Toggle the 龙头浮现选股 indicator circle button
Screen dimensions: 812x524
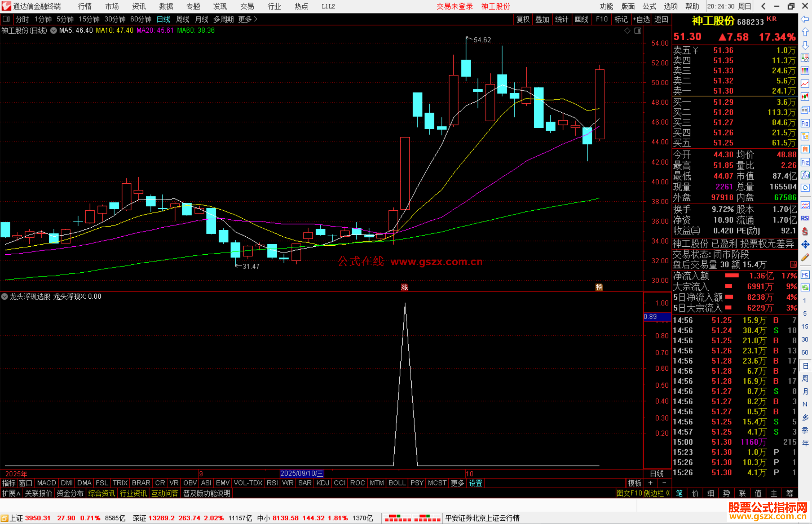click(x=5, y=296)
